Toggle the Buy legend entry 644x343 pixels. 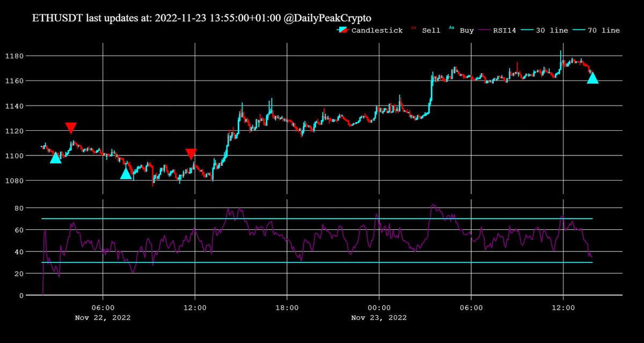(x=462, y=31)
